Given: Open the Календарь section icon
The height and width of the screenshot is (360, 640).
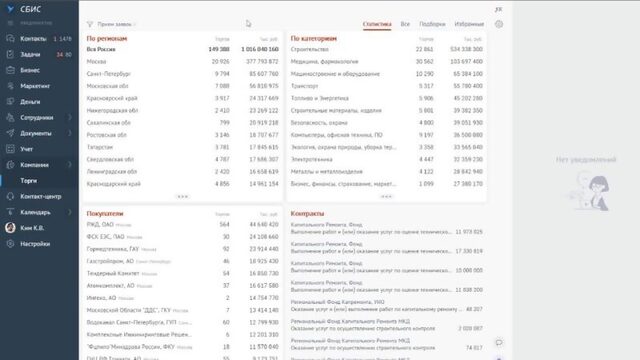Looking at the screenshot, I should click(x=10, y=212).
